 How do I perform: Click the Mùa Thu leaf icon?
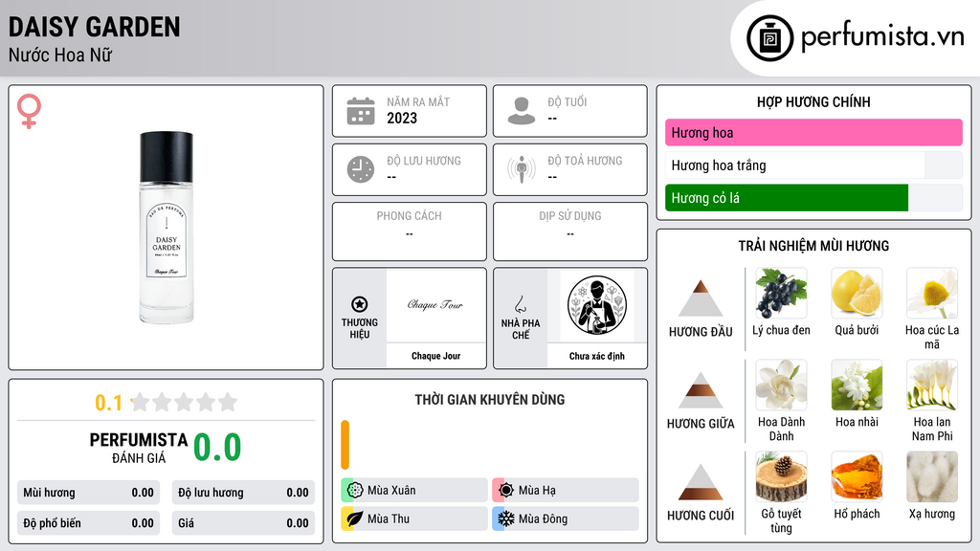click(355, 518)
